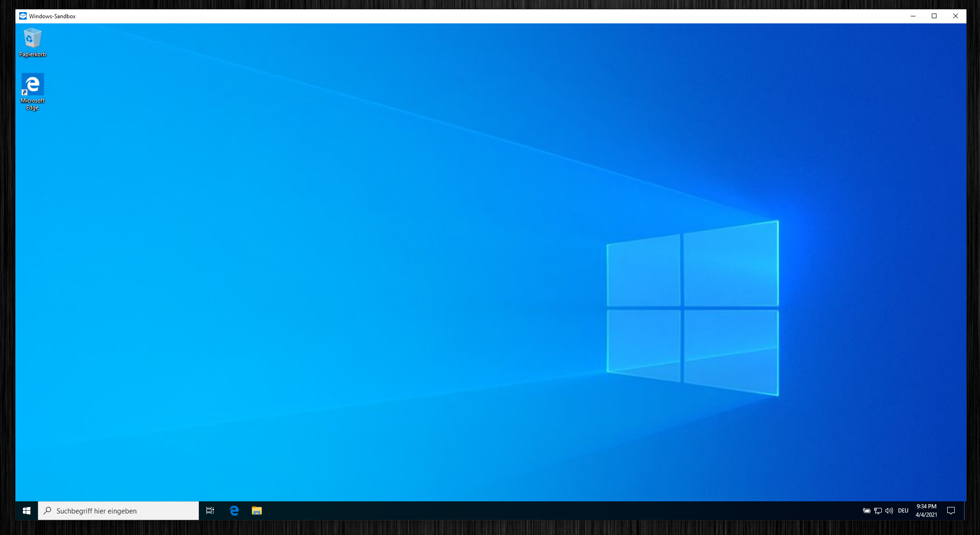Open the Action Center notification icon
This screenshot has height=535, width=980.
[x=951, y=511]
